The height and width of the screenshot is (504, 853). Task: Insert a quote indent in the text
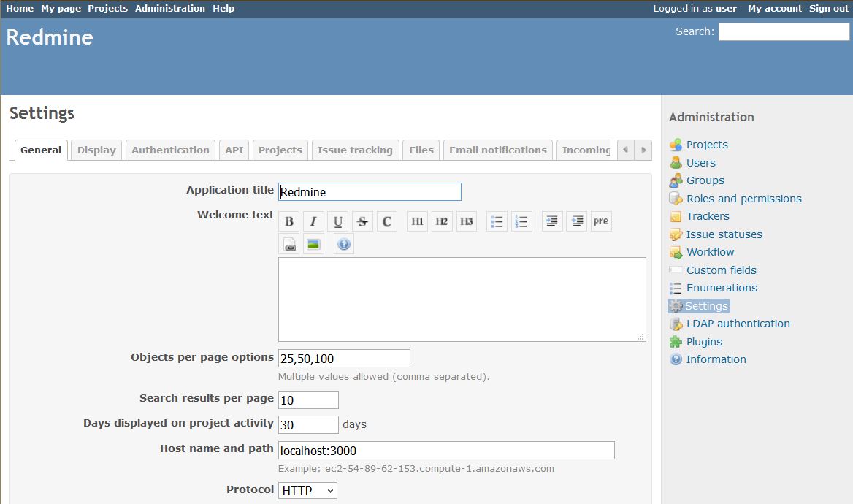[552, 221]
